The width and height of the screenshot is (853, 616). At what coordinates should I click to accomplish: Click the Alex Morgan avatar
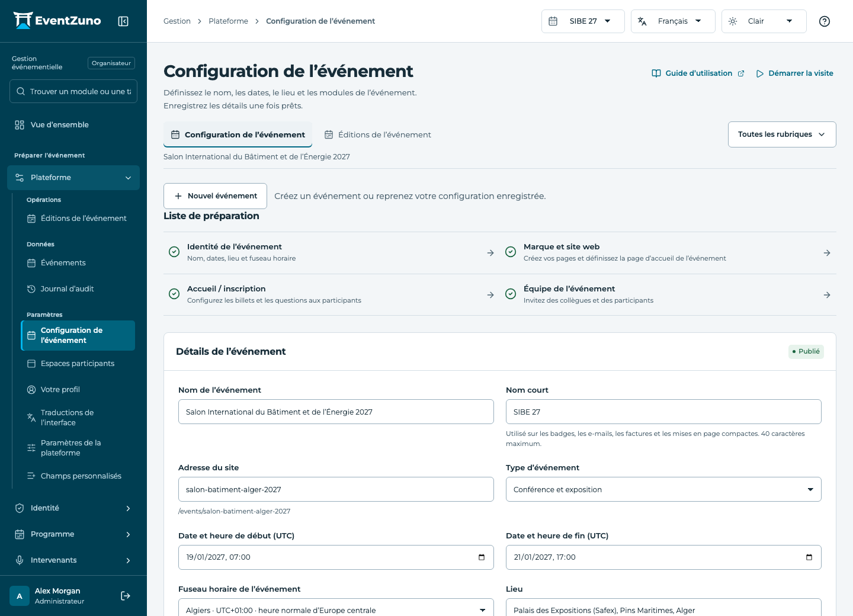point(20,596)
